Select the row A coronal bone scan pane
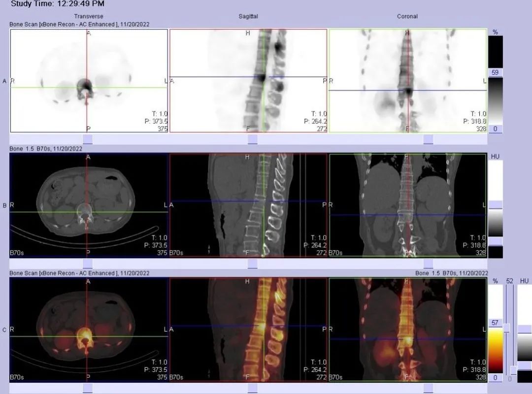 408,81
